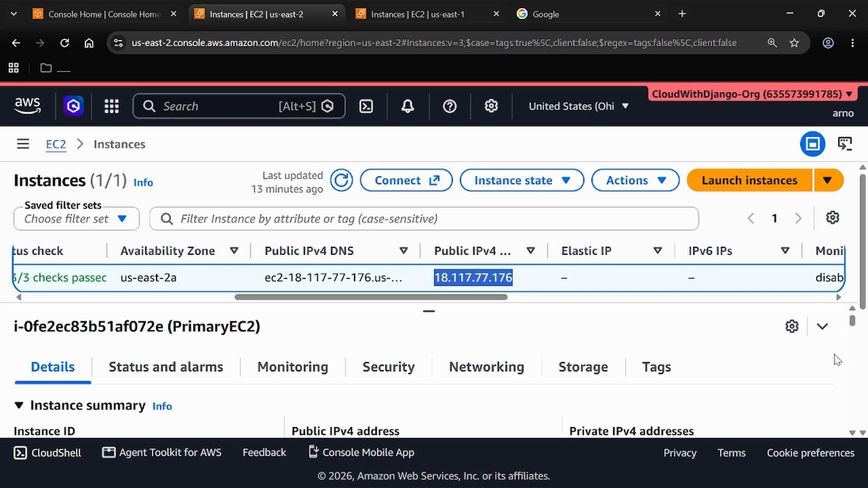Image resolution: width=868 pixels, height=488 pixels.
Task: Open the Chrome profile icon
Action: (828, 43)
